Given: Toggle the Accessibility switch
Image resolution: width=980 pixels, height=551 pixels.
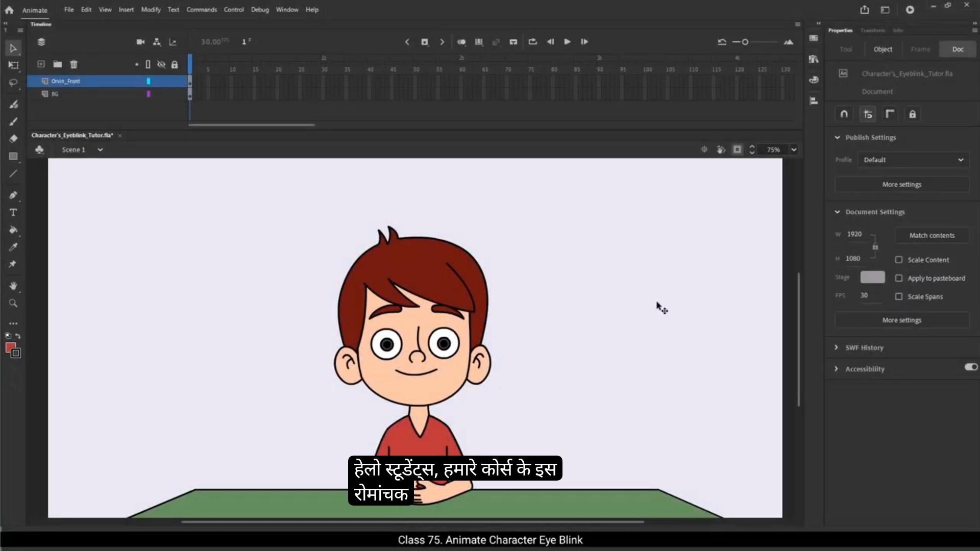Looking at the screenshot, I should pyautogui.click(x=971, y=367).
